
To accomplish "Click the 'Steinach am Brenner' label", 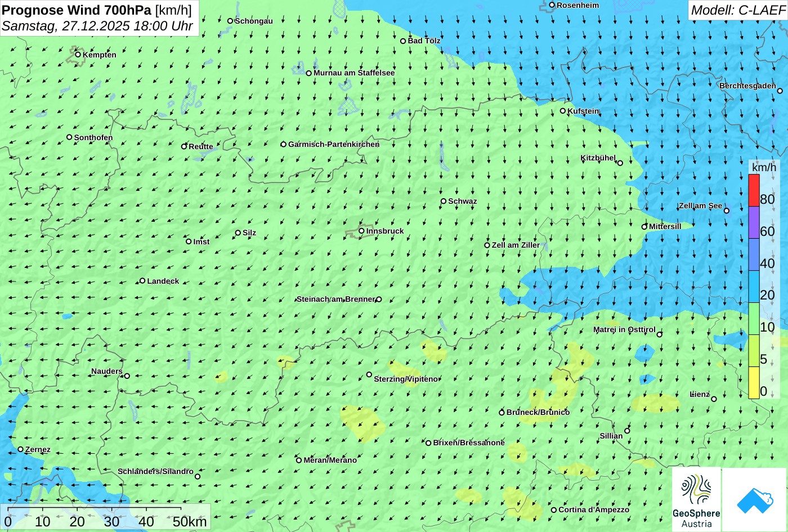I will tap(336, 299).
